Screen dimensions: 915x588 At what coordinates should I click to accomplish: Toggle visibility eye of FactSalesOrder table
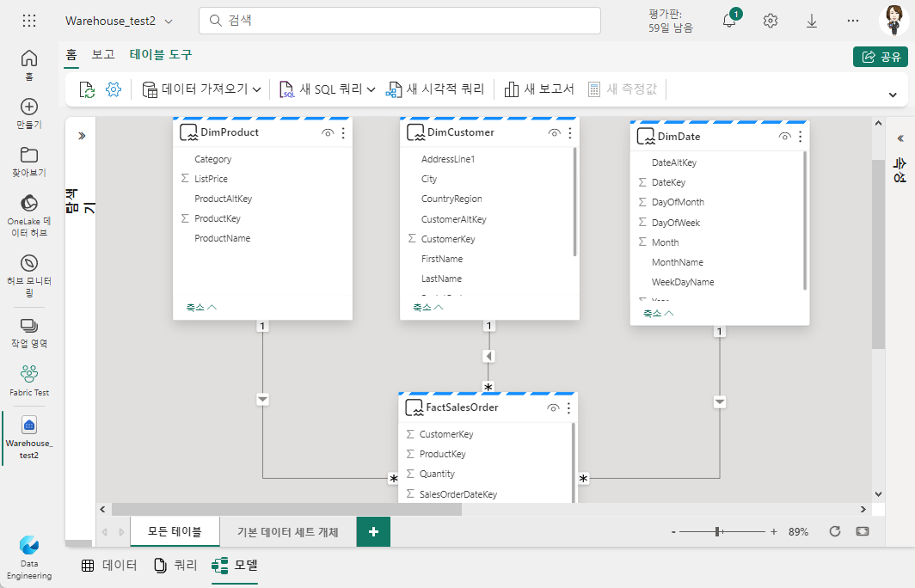553,407
